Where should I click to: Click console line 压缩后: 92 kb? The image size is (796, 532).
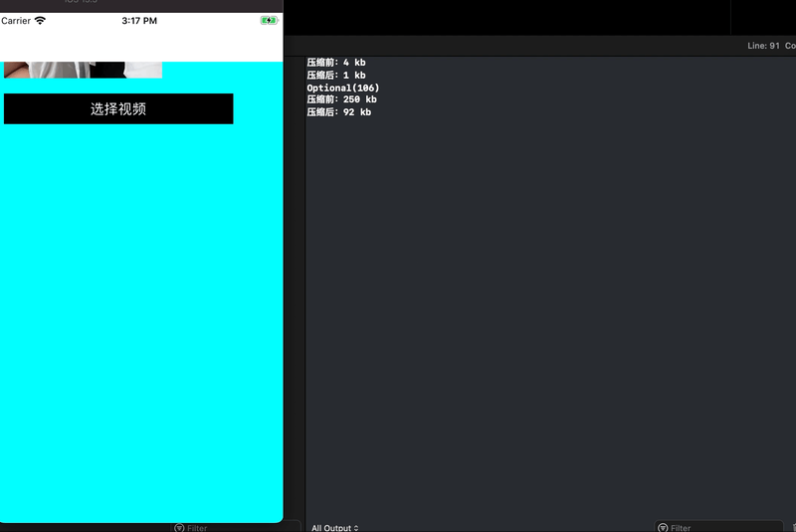(339, 112)
